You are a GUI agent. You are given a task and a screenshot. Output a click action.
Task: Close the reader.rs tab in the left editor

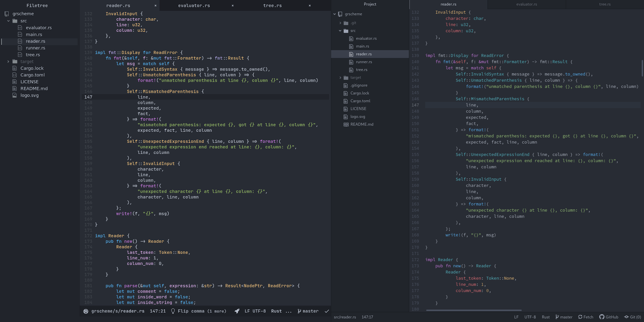155,6
